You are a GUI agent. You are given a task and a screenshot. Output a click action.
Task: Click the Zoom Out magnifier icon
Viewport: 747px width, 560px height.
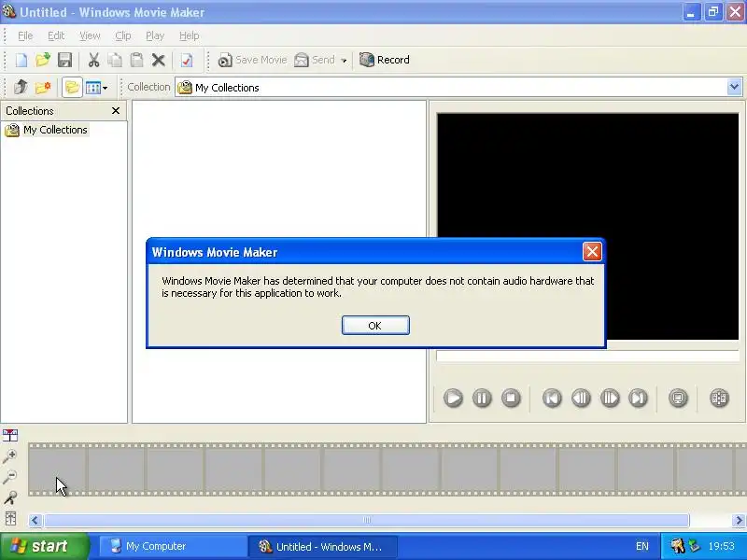tap(10, 477)
